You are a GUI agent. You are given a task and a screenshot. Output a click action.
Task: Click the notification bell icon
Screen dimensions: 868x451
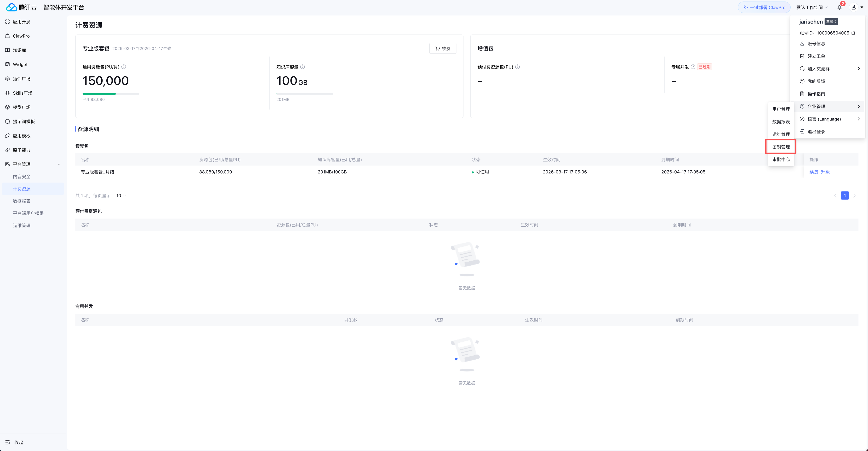[x=839, y=7]
